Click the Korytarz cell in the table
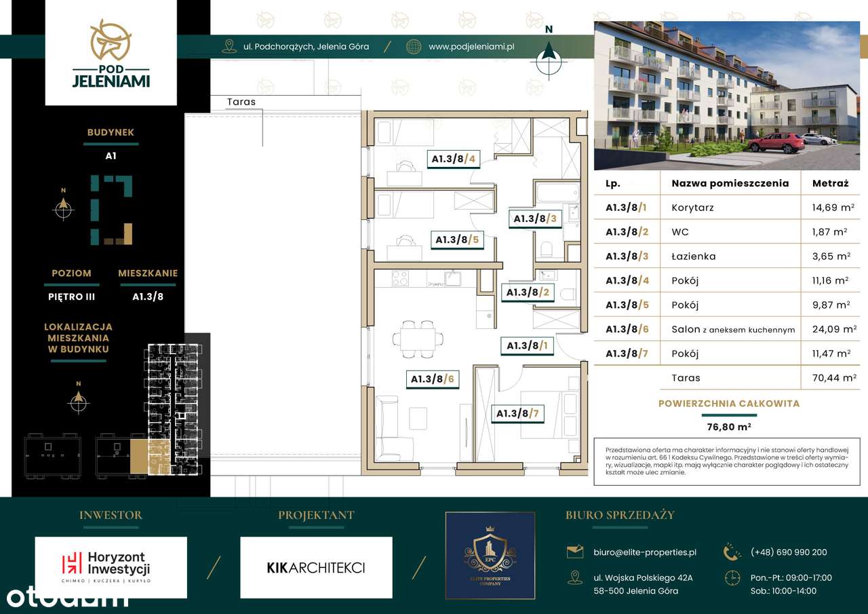 692,208
